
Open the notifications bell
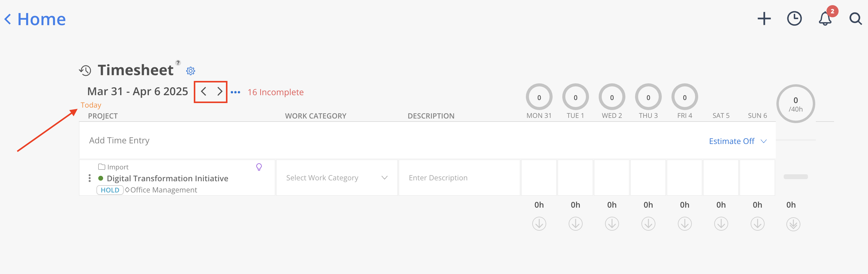tap(825, 19)
